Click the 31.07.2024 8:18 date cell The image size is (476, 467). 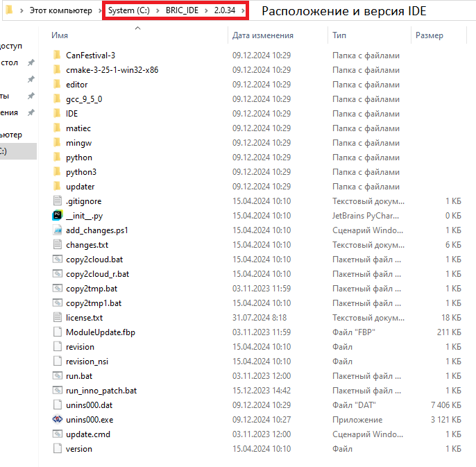coord(260,318)
